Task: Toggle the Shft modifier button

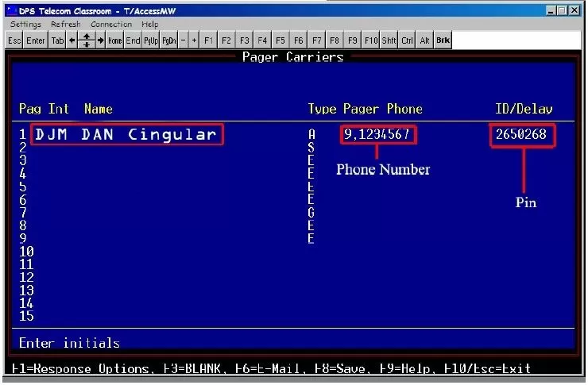Action: (389, 40)
